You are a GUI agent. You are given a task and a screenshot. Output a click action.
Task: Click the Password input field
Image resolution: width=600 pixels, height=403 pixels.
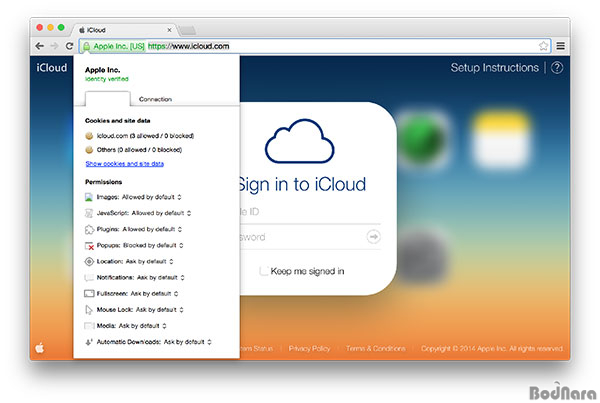(302, 237)
